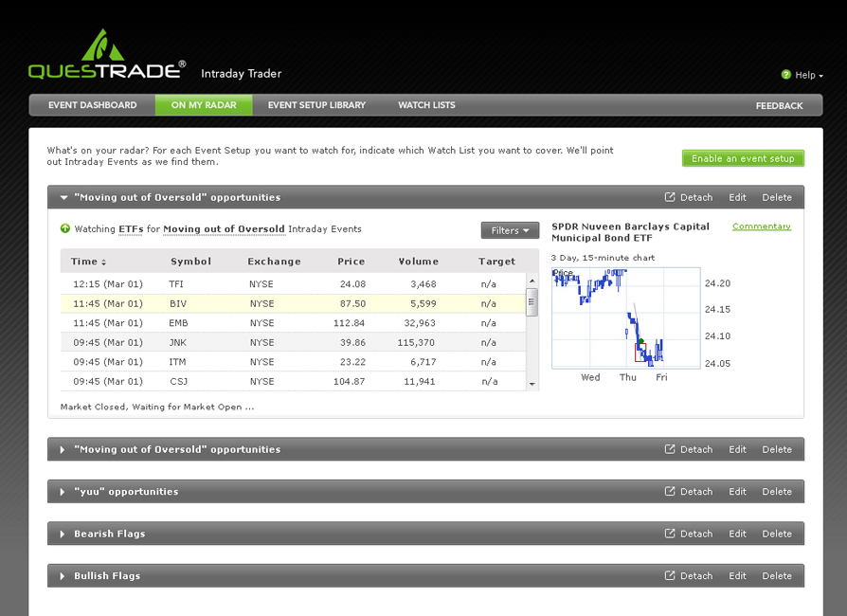The height and width of the screenshot is (616, 847).
Task: Click the Price column header
Action: (351, 262)
